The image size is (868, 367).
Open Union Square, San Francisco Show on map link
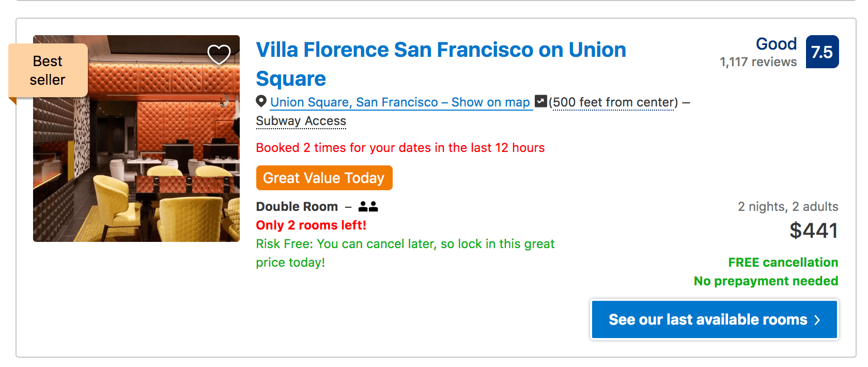tap(400, 102)
